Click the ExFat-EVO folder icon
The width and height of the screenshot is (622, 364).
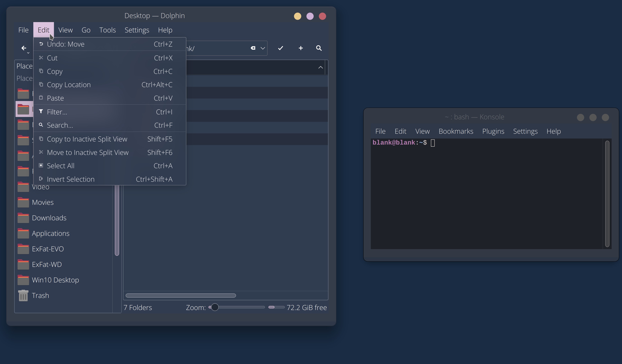(x=23, y=249)
